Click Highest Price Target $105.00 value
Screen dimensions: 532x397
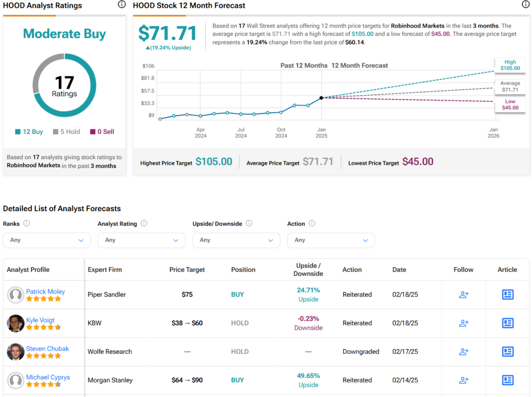tap(214, 162)
